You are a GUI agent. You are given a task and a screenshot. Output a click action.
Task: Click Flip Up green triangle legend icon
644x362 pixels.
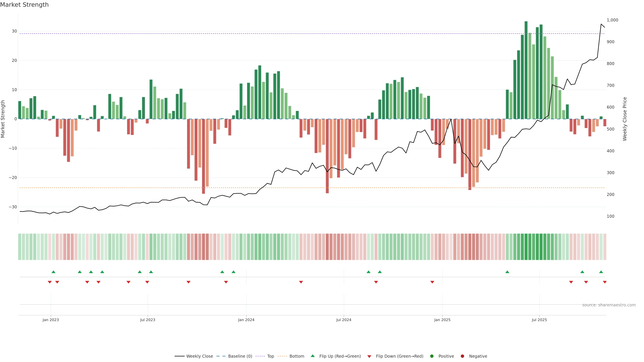[x=312, y=356]
